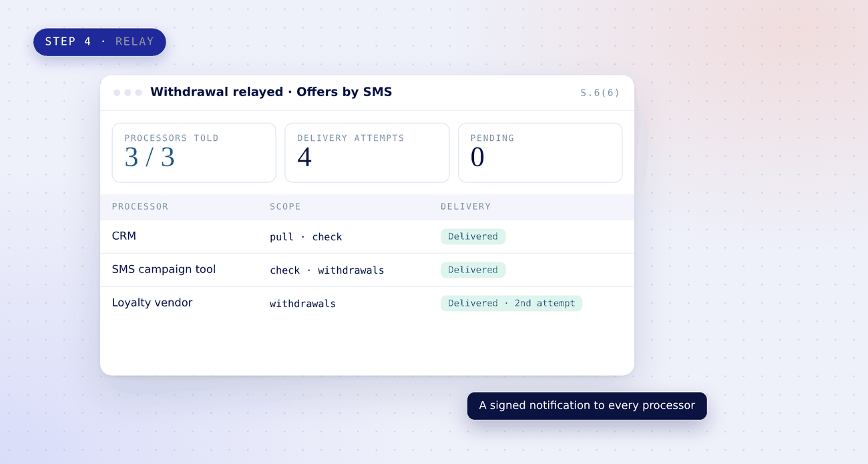Select the CRM processor row name
The height and width of the screenshot is (464, 868).
pyautogui.click(x=124, y=236)
